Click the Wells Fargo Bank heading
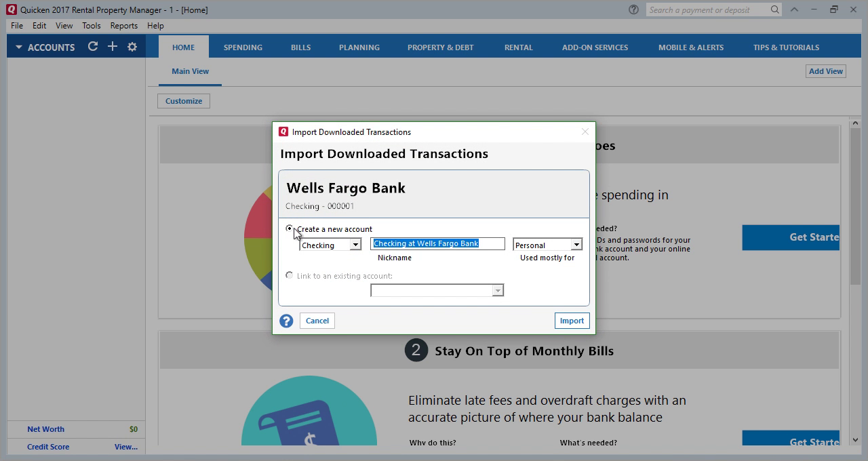Screen dimensions: 868x461 coord(346,188)
